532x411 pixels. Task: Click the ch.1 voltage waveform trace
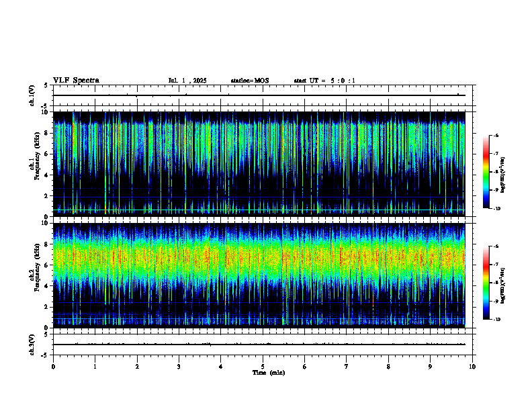(x=259, y=95)
